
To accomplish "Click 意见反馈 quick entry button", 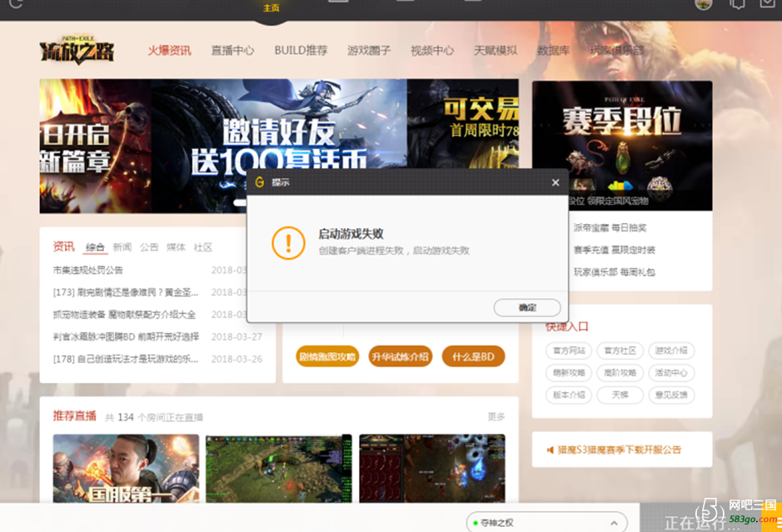I will [671, 395].
